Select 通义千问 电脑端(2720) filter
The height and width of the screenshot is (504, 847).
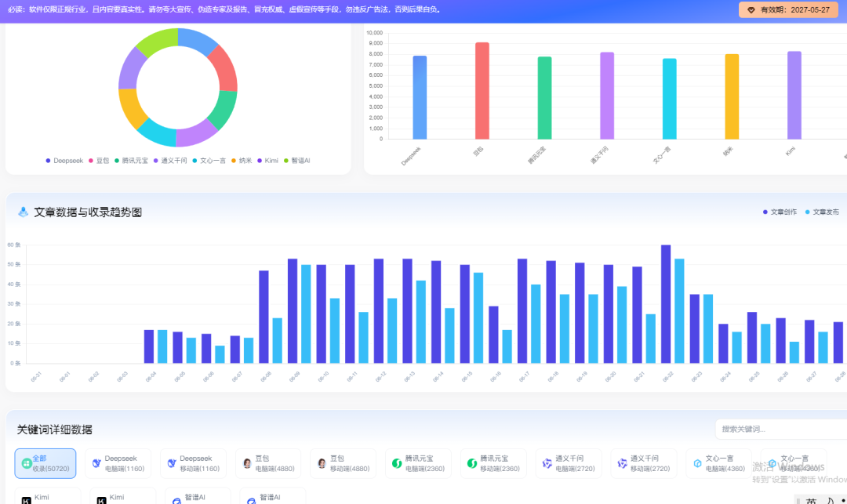click(x=569, y=463)
